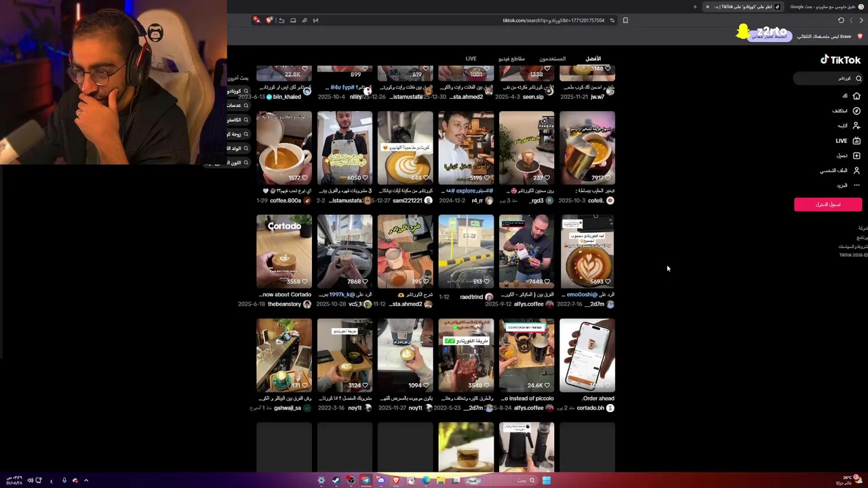
Task: Click the weather widget showing 26°C
Action: (848, 481)
